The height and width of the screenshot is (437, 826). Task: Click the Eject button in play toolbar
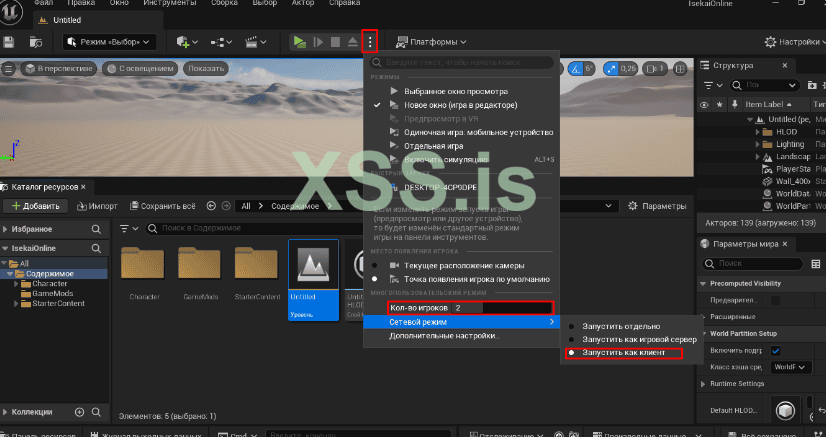pos(352,41)
